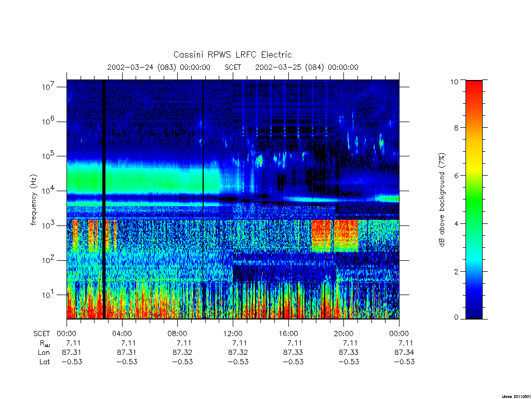Click the 00:00 time label above Lon 87.34
The height and width of the screenshot is (399, 532).
point(399,334)
